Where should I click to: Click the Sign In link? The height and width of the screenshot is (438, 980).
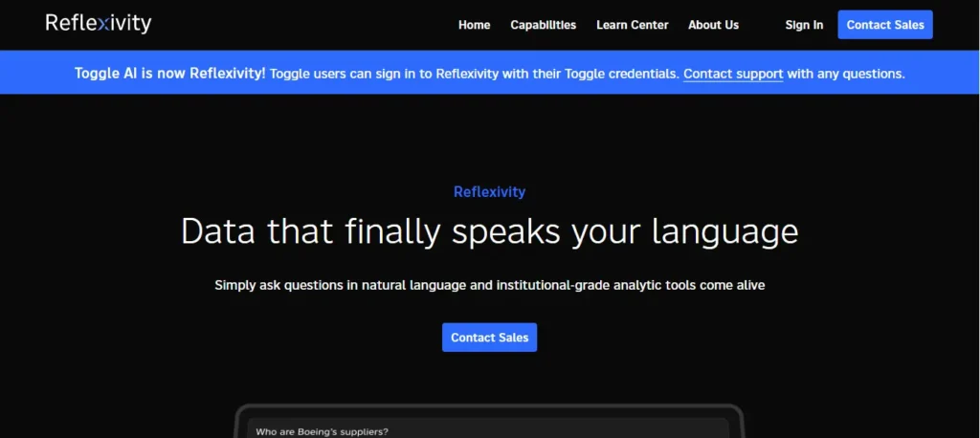(804, 25)
